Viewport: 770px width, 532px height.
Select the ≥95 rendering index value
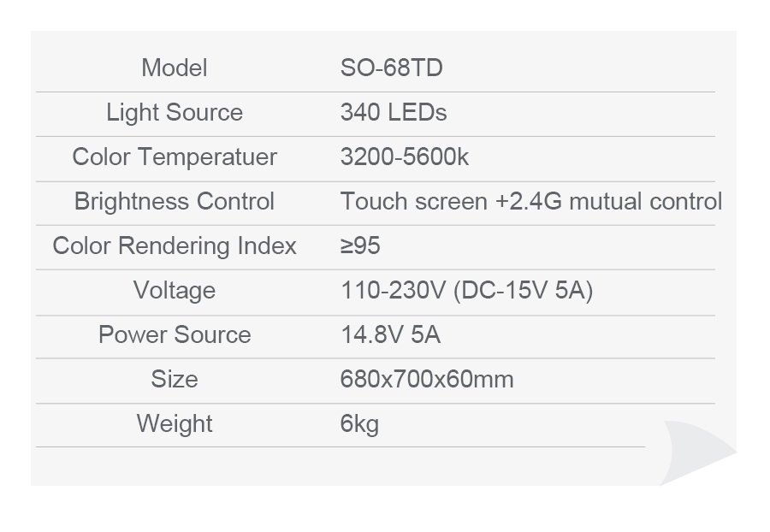tap(360, 246)
